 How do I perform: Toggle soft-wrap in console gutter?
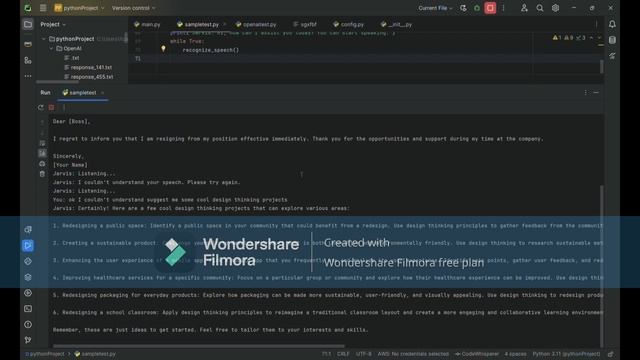pyautogui.click(x=42, y=143)
